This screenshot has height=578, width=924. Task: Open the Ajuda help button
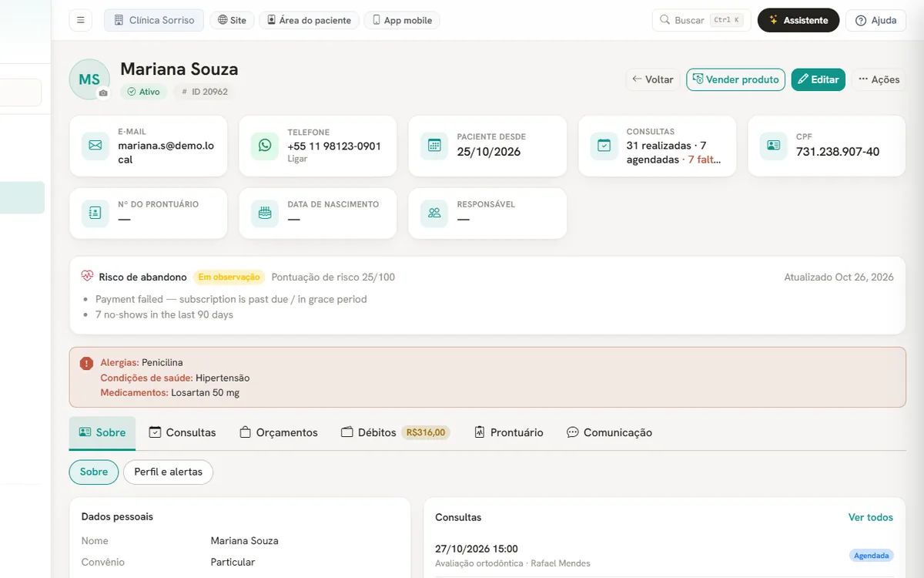tap(875, 20)
